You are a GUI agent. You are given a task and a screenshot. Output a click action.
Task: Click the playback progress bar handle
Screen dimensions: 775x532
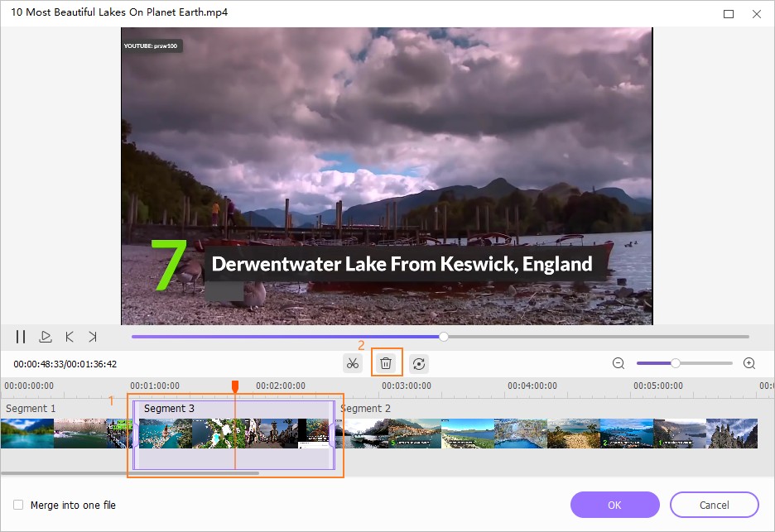point(444,337)
